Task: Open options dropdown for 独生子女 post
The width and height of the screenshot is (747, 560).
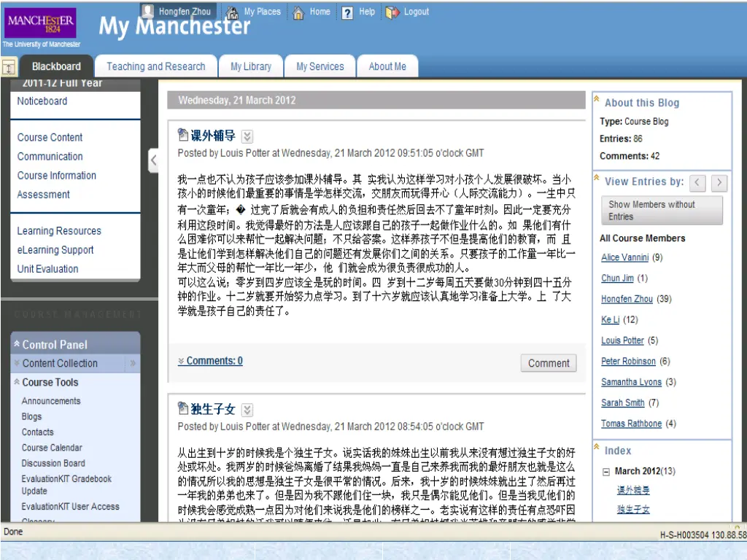Action: (x=247, y=410)
